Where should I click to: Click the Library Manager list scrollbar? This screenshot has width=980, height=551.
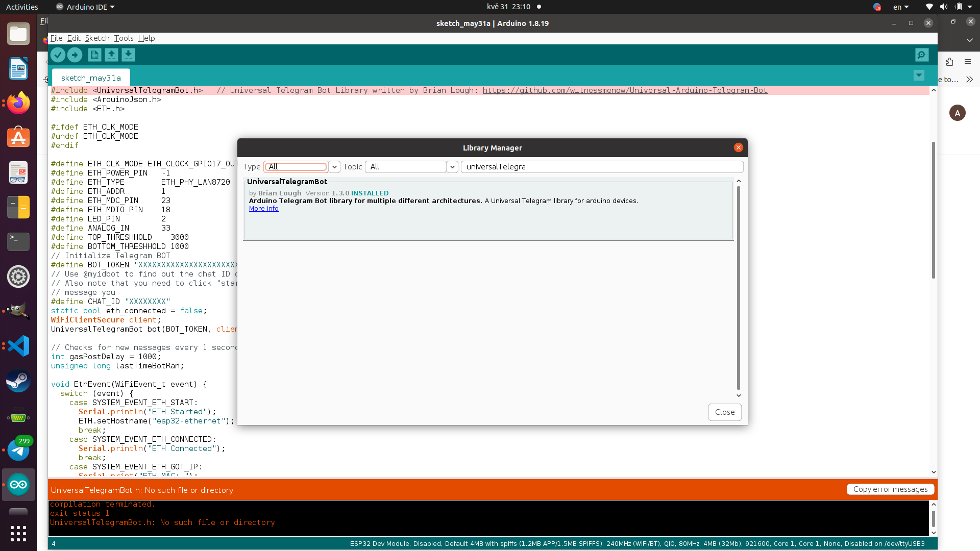(738, 288)
